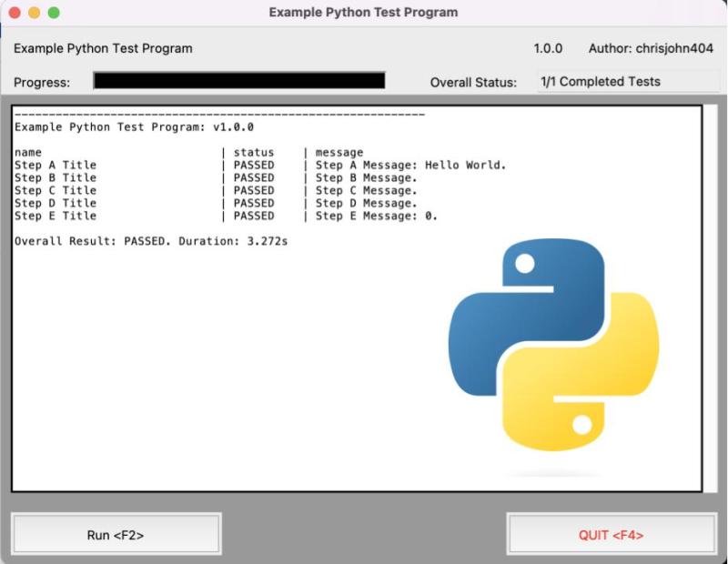The image size is (728, 564).
Task: Click the black progress bar
Action: tap(241, 81)
